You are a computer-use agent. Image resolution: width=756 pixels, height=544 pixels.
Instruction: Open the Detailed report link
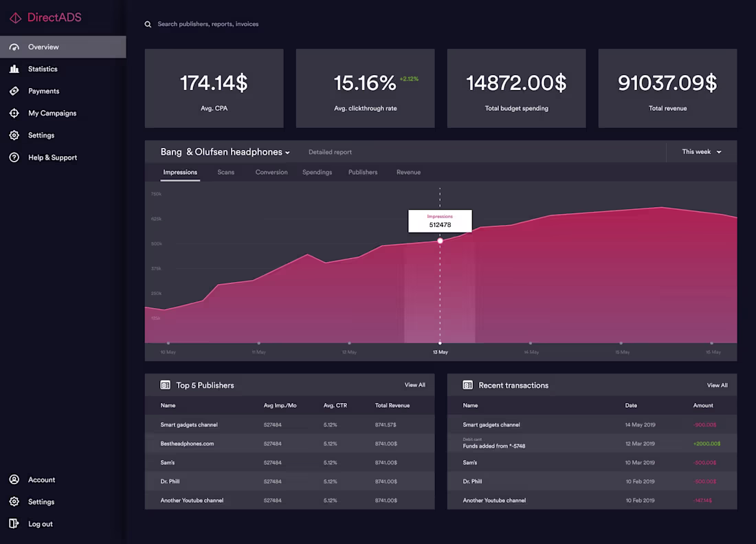[x=331, y=152]
